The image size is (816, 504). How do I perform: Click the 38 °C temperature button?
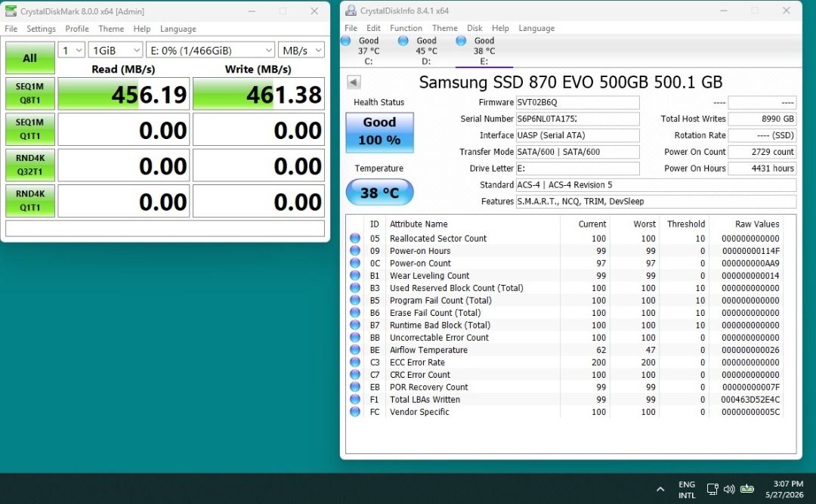380,192
